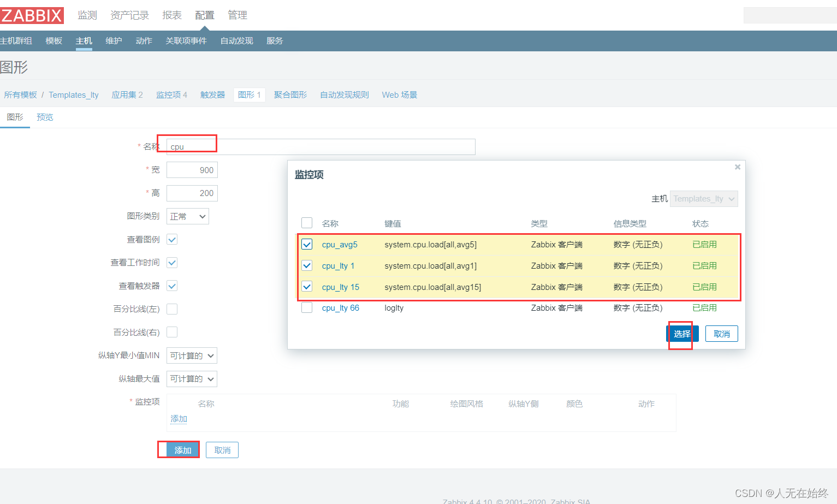Screen dimensions: 837x504
Task: Open the 报表 top menu
Action: (x=172, y=15)
